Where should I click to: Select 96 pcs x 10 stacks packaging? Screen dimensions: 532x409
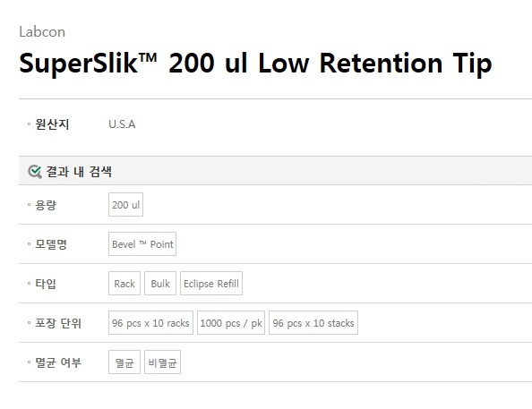313,322
